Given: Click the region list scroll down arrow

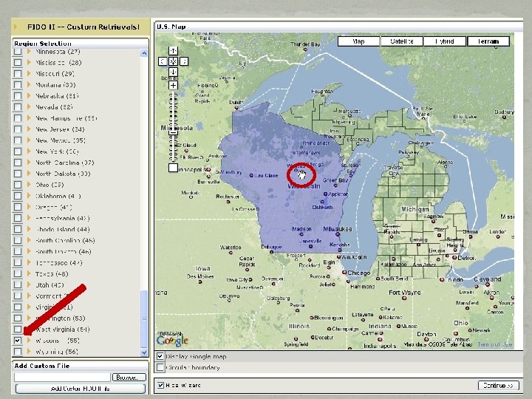Looking at the screenshot, I should click(x=144, y=352).
